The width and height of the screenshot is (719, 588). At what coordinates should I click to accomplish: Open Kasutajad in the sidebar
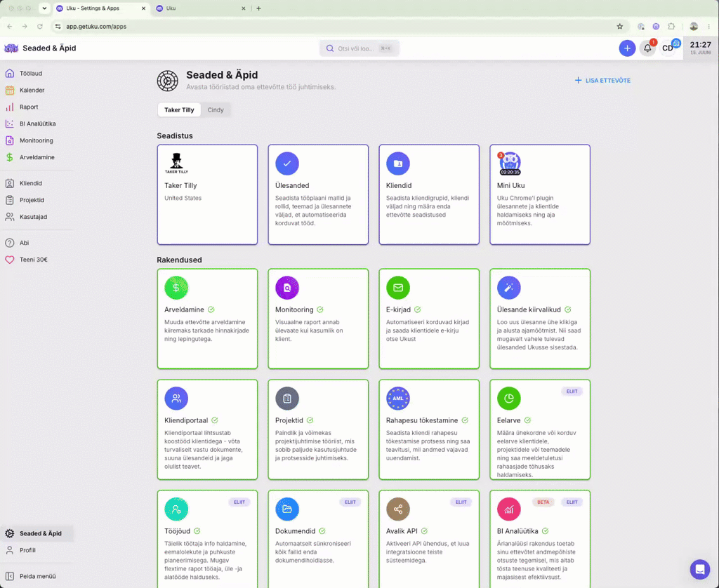(33, 217)
